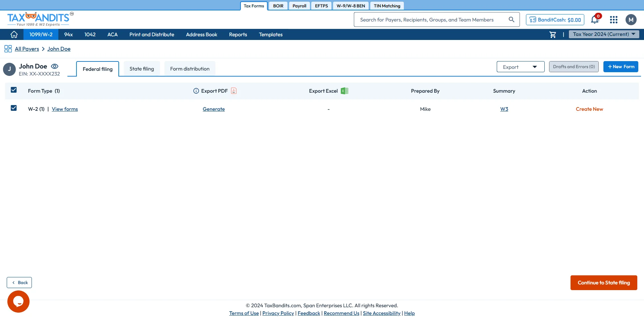Open the Help footer link
The image size is (644, 320).
pyautogui.click(x=410, y=313)
